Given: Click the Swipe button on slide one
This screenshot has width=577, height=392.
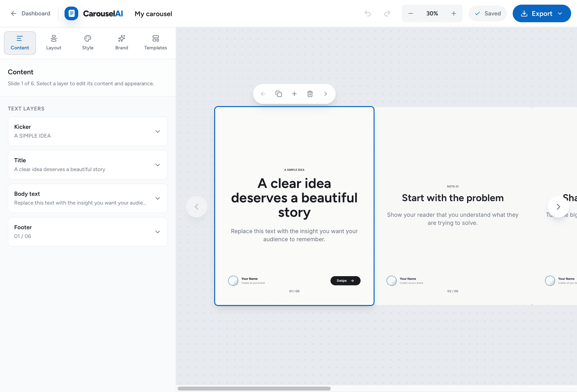Looking at the screenshot, I should click(345, 281).
